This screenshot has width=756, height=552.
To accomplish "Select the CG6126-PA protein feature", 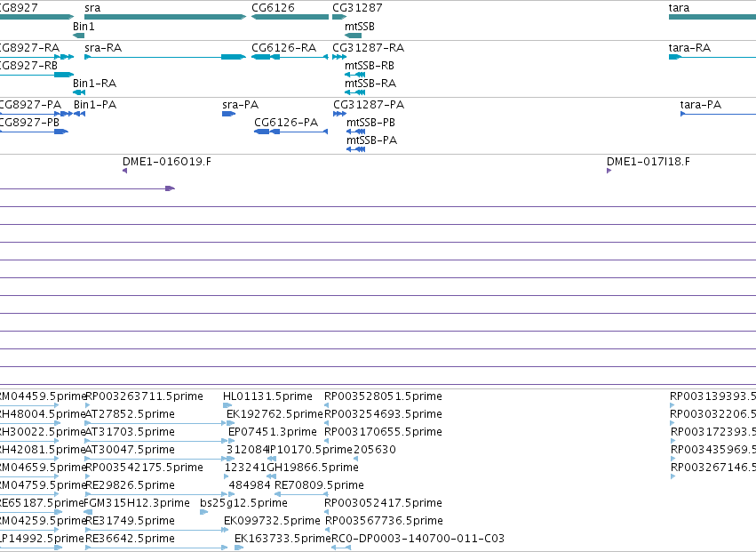I will tap(291, 132).
